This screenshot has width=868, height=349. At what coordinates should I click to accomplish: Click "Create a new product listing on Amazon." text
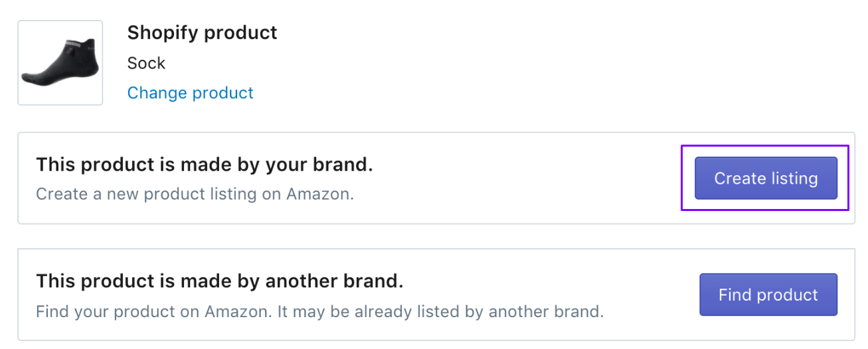[195, 194]
